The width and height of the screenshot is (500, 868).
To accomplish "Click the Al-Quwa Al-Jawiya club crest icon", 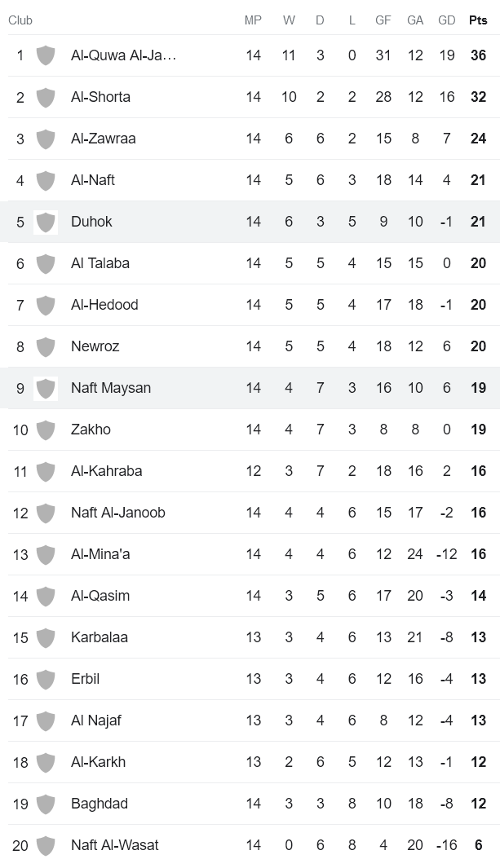I will tap(46, 55).
